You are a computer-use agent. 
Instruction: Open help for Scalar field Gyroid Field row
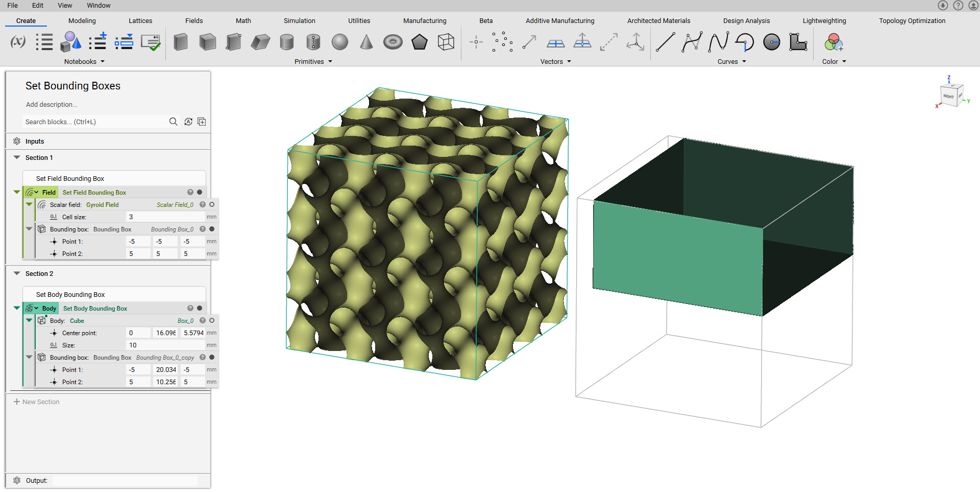[203, 204]
